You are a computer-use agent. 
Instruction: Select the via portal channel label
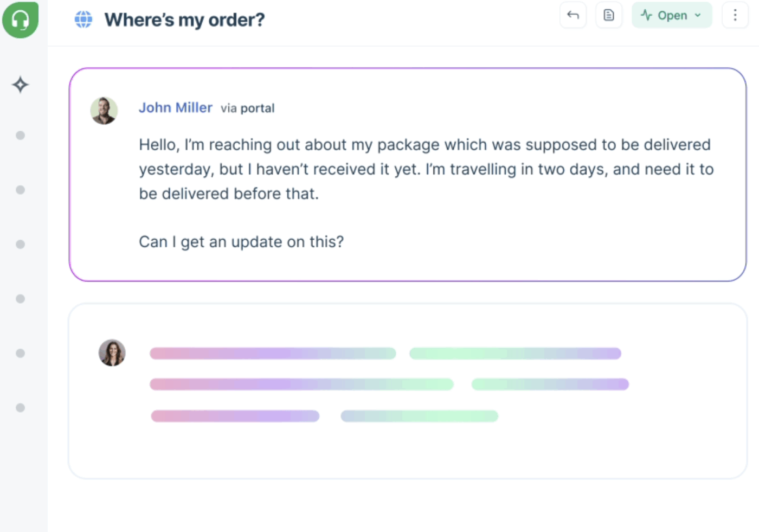click(x=247, y=108)
